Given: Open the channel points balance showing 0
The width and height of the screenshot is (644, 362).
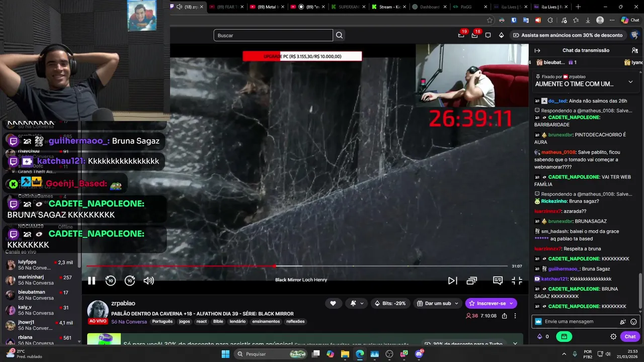Looking at the screenshot, I should [542, 336].
